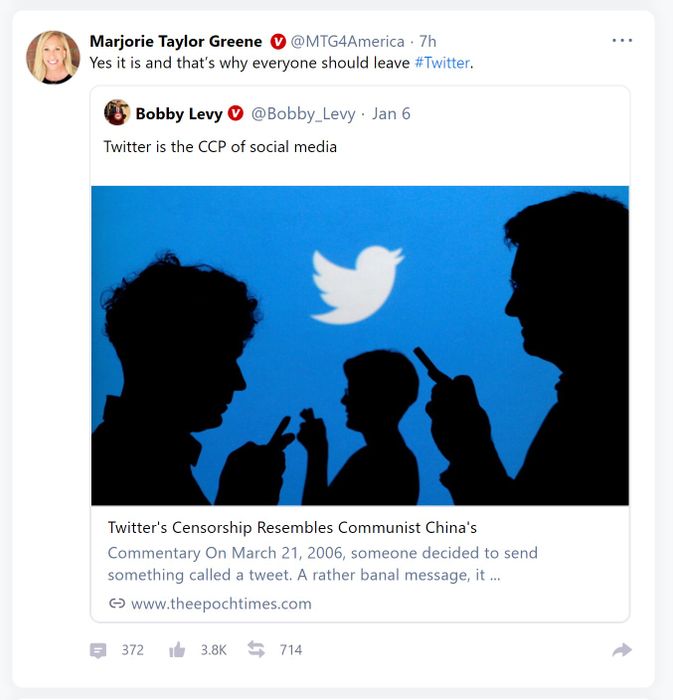Click the comment speech bubble icon

(98, 650)
